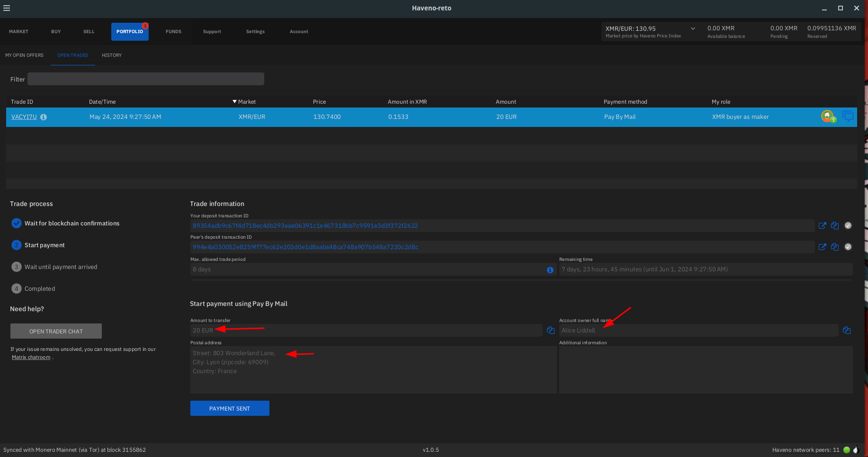Image resolution: width=868 pixels, height=457 pixels.
Task: Click the Filter input field
Action: click(x=146, y=79)
